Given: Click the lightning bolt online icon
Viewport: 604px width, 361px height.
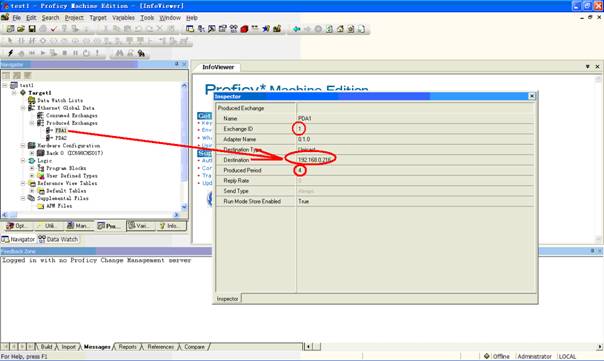Looking at the screenshot, I should (10, 53).
